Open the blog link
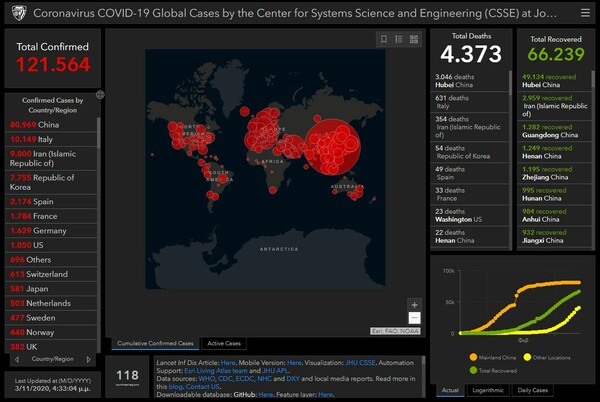This screenshot has width=600, height=402. click(x=175, y=387)
